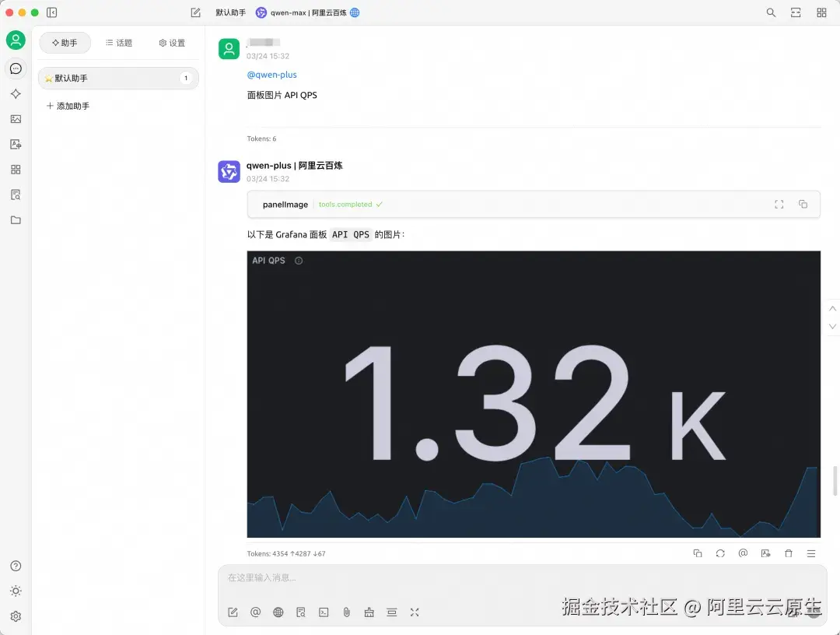Select the translate icon in left sidebar
Viewport: 840px width, 635px height.
coord(16,143)
